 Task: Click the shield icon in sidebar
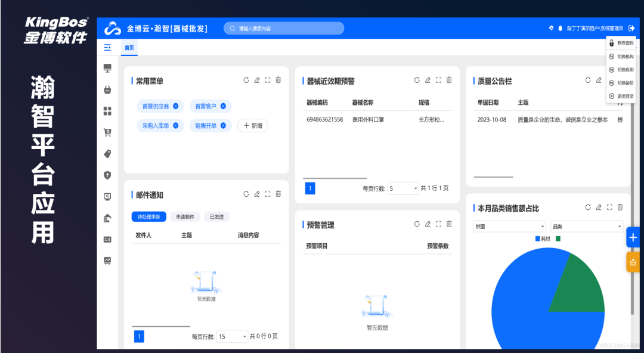(107, 175)
